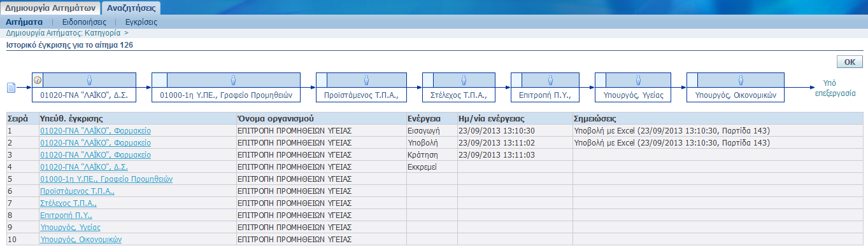Open row 3 link 01020-ΓΝΑ "ΛΑΪΚΟ", Φαρμακείο
868x246 pixels.
pos(96,155)
